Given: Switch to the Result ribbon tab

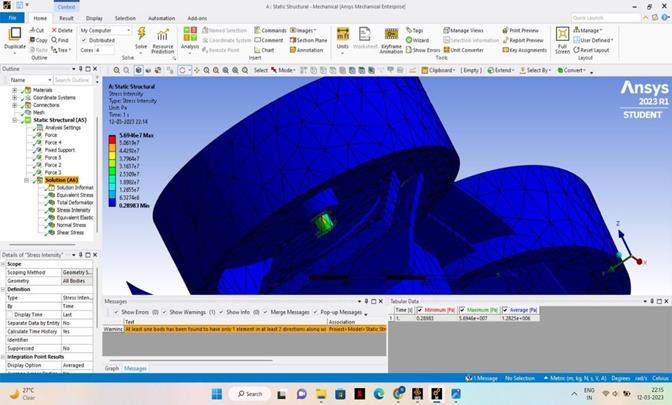Looking at the screenshot, I should (x=66, y=18).
